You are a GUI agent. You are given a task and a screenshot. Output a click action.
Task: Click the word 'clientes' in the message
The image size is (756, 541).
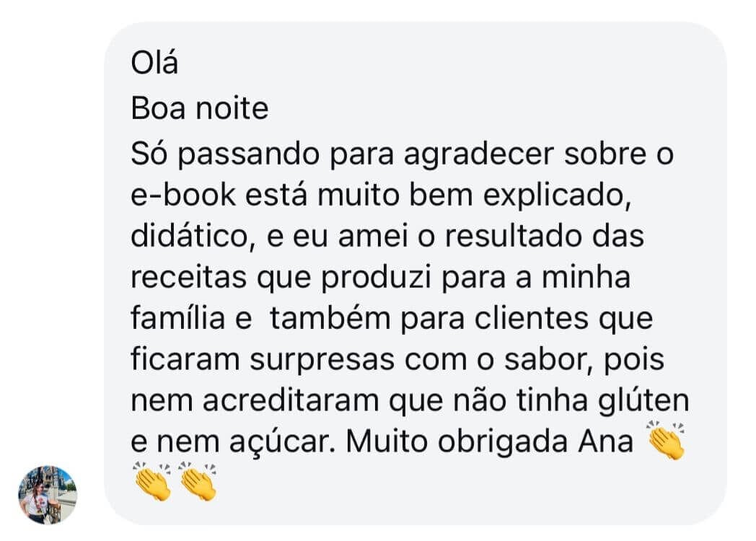531,319
